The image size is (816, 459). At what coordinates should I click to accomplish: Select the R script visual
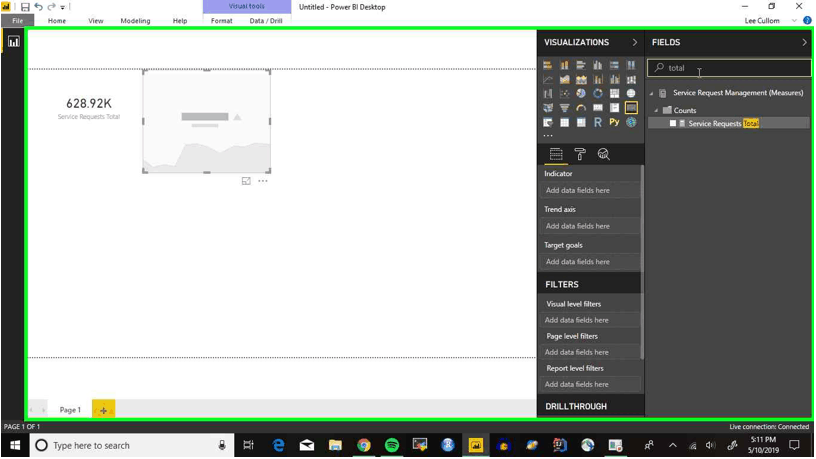pos(597,122)
